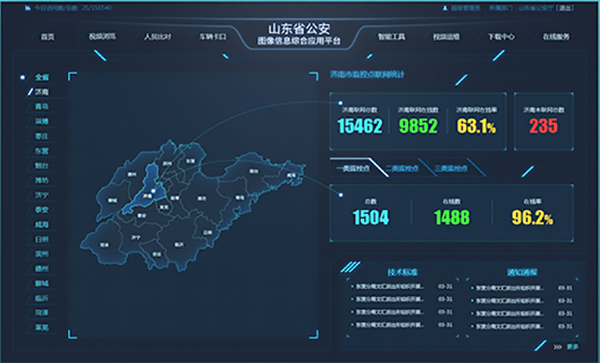Open first item under 技术标准 list
This screenshot has height=363, width=600.
[390, 286]
